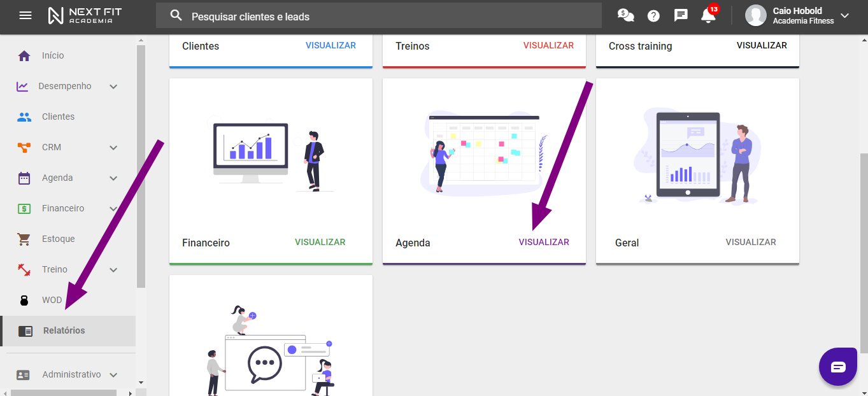The height and width of the screenshot is (396, 868).
Task: Click the sidebar horizontal scrollbar
Action: 64,392
